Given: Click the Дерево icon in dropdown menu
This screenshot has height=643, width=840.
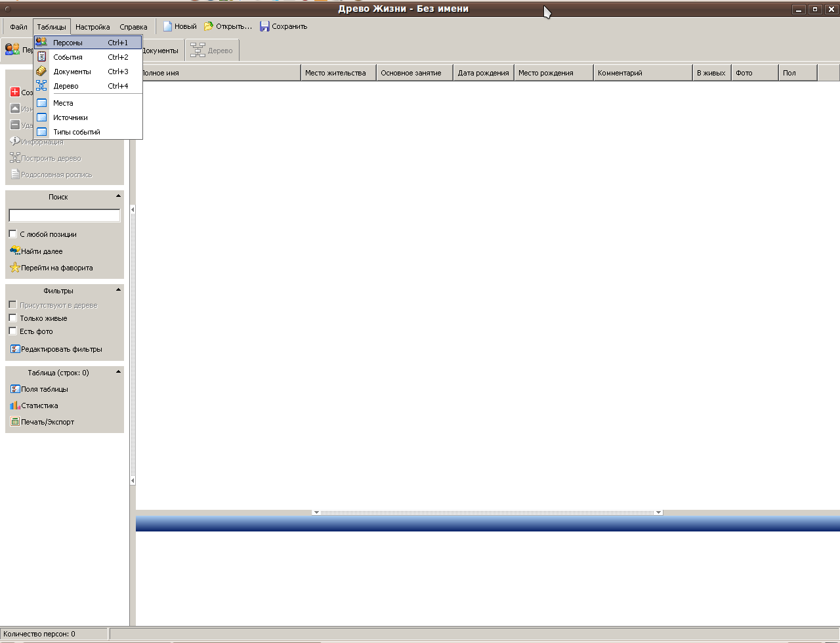Looking at the screenshot, I should pos(41,85).
